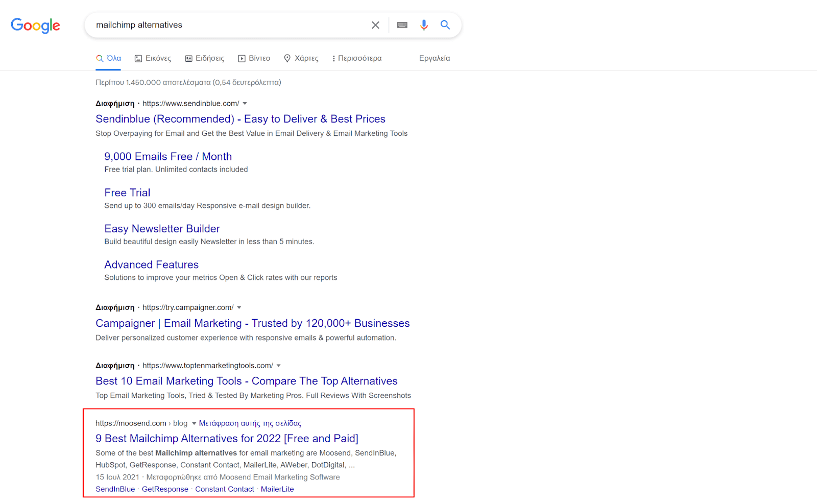This screenshot has height=504, width=817.
Task: Click Μετάφραση αυτής της σελίδας link
Action: point(250,423)
